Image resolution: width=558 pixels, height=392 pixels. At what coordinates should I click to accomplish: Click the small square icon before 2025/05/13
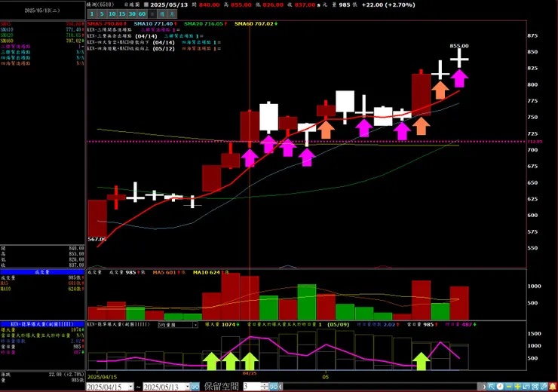[146, 5]
